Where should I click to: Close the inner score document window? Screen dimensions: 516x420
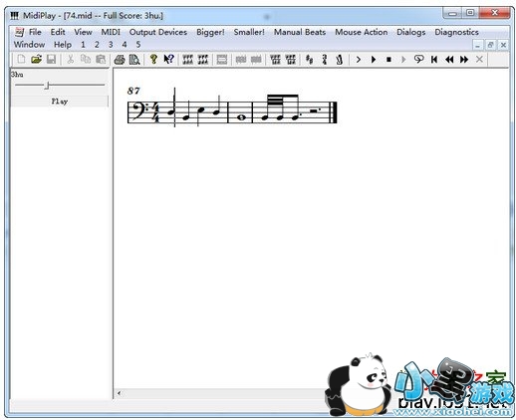(x=503, y=45)
